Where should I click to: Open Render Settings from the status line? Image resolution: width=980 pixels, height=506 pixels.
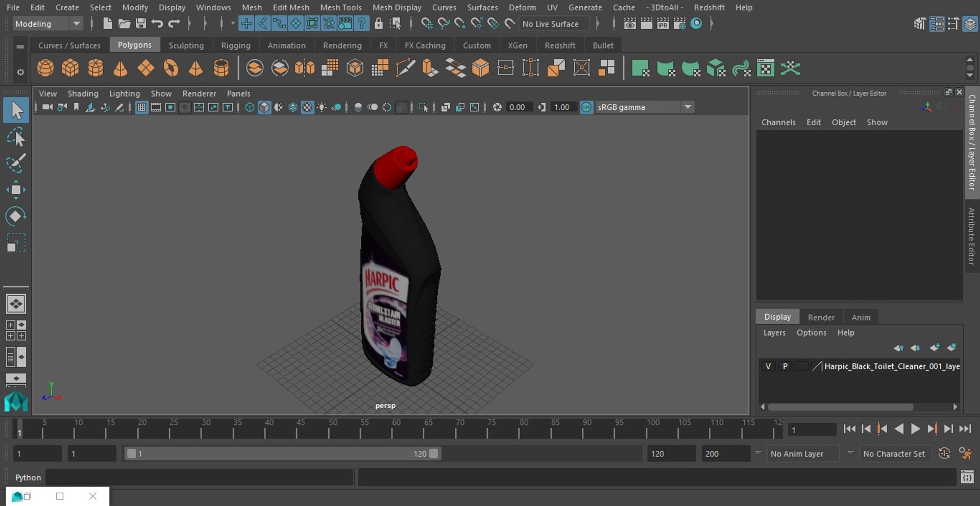point(679,23)
